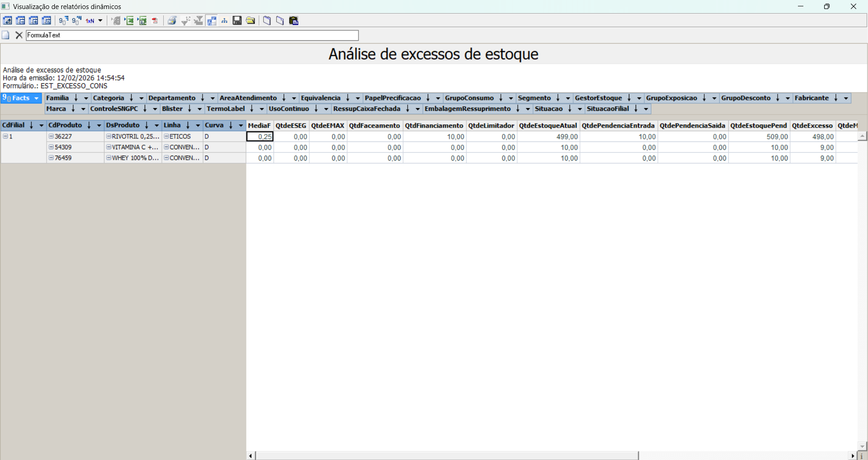Collapse product code 54309 row
The width and height of the screenshot is (868, 460).
(51, 147)
